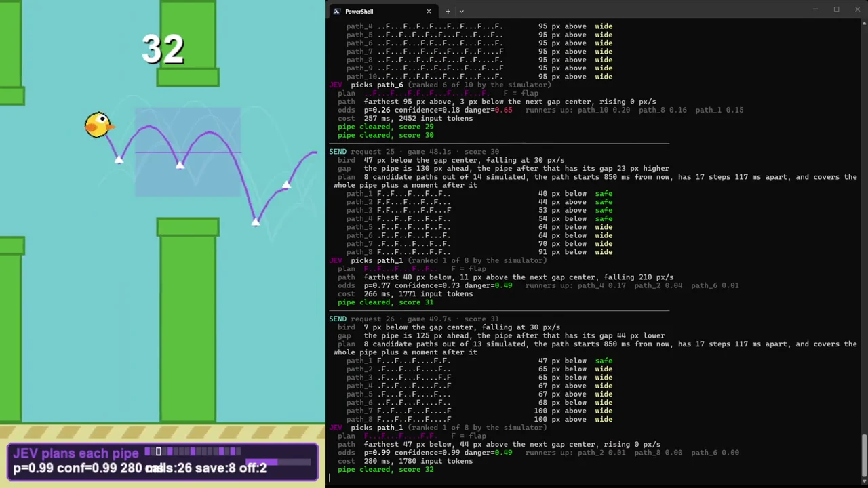This screenshot has height=488, width=868.
Task: Click the "save:8" counter in the game HUD
Action: (x=216, y=468)
